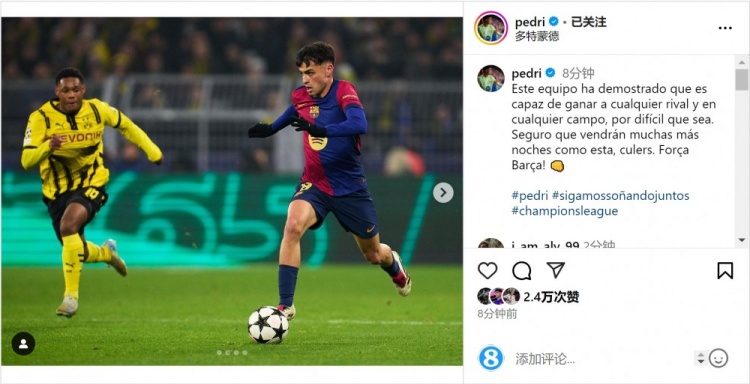
Task: Open the 多特蒙德 location link
Action: coord(537,36)
